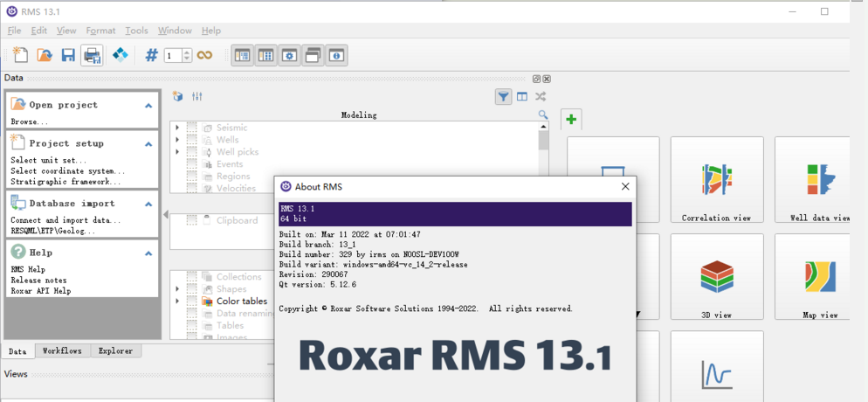Create a new project from toolbar

(20, 55)
